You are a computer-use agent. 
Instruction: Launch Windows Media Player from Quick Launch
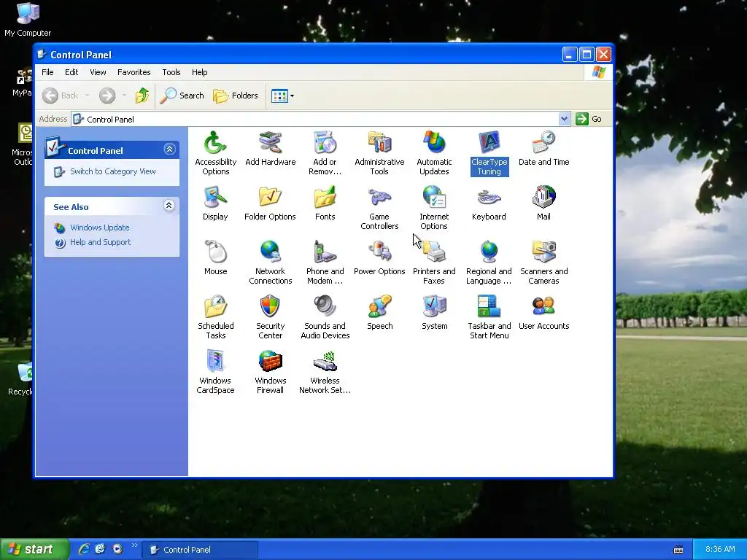(117, 549)
